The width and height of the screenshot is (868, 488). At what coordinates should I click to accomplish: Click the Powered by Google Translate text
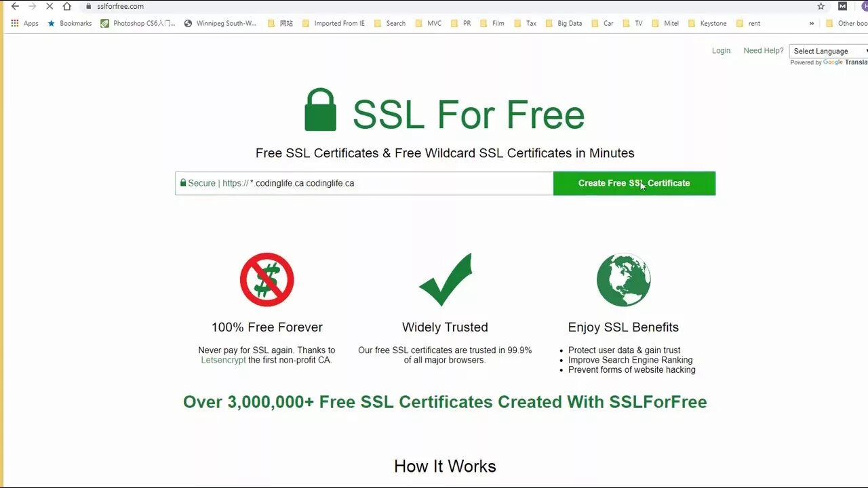[829, 62]
